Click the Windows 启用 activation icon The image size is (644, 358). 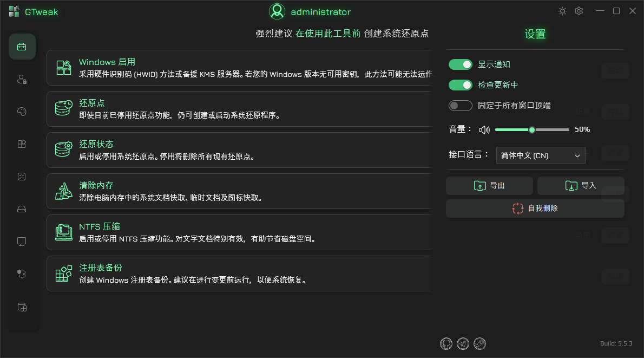(x=64, y=67)
